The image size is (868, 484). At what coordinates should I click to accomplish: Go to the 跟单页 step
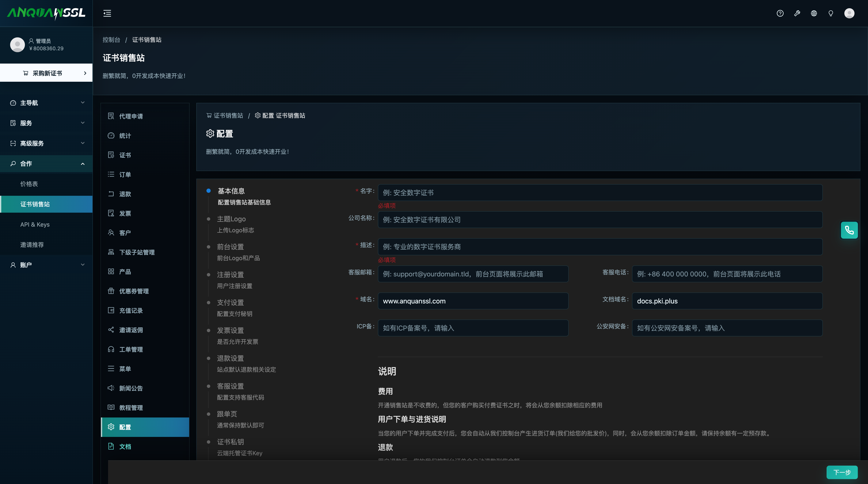point(227,414)
